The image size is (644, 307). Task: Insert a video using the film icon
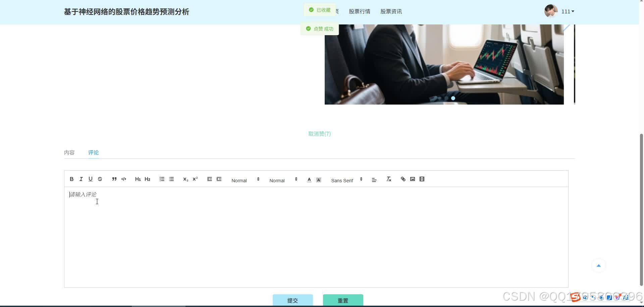click(422, 179)
